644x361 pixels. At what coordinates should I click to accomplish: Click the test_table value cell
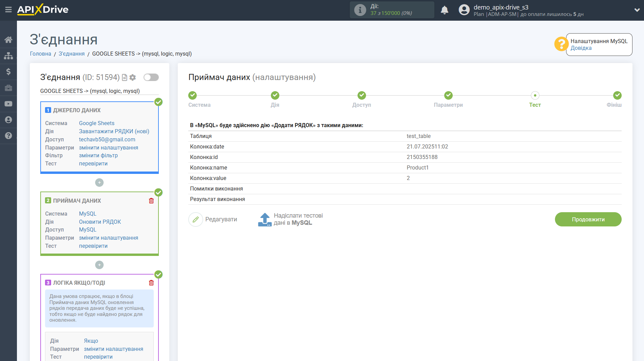(x=418, y=136)
